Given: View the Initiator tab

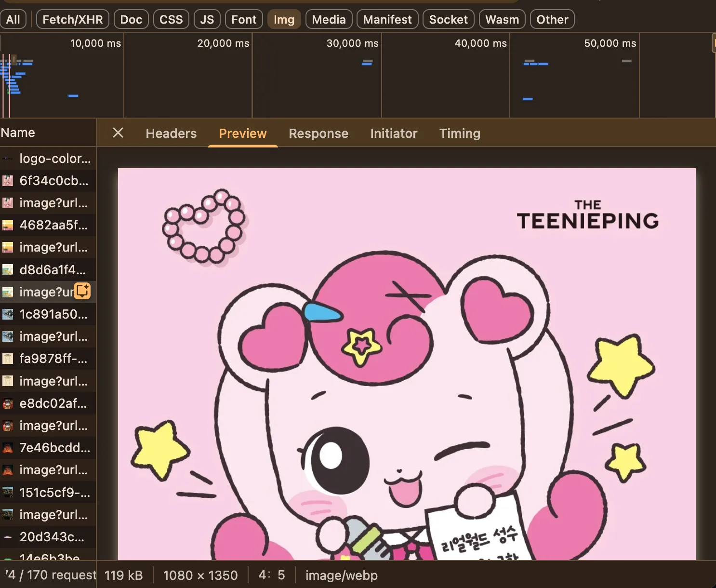Looking at the screenshot, I should coord(394,133).
